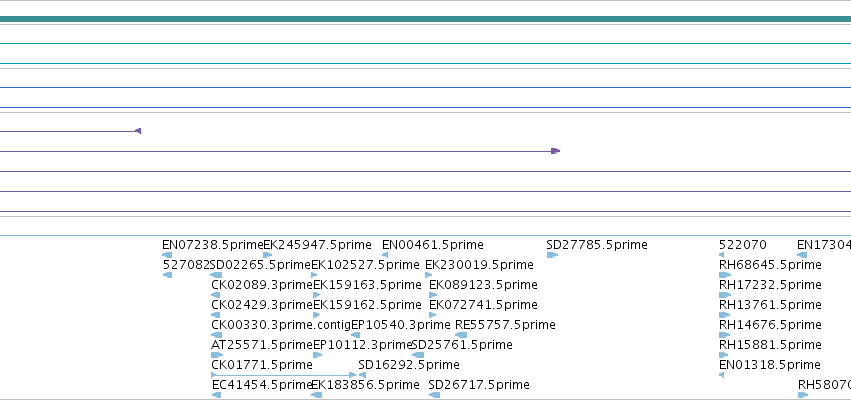Click the EK159163.5prime label
Viewport: 851px width, 400px height.
367,285
